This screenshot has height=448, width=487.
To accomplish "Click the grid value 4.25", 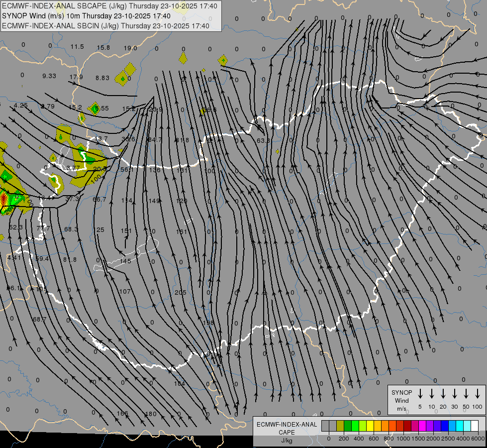I will tap(21, 106).
